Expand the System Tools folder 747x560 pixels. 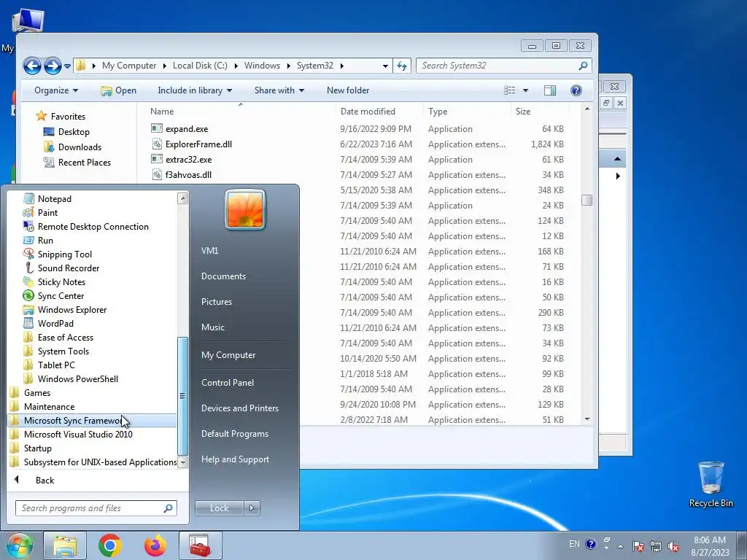tap(63, 351)
